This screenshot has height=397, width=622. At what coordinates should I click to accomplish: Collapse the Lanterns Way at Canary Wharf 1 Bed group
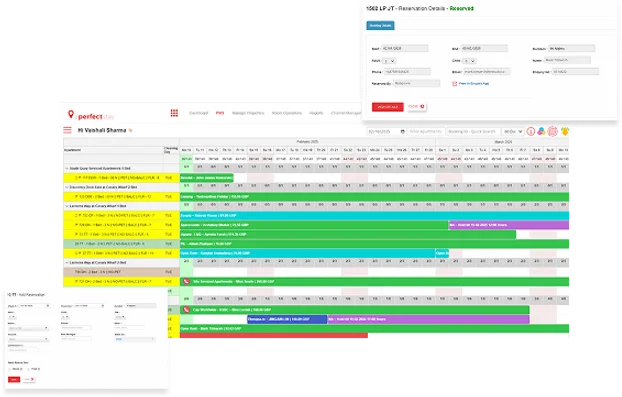tap(67, 206)
